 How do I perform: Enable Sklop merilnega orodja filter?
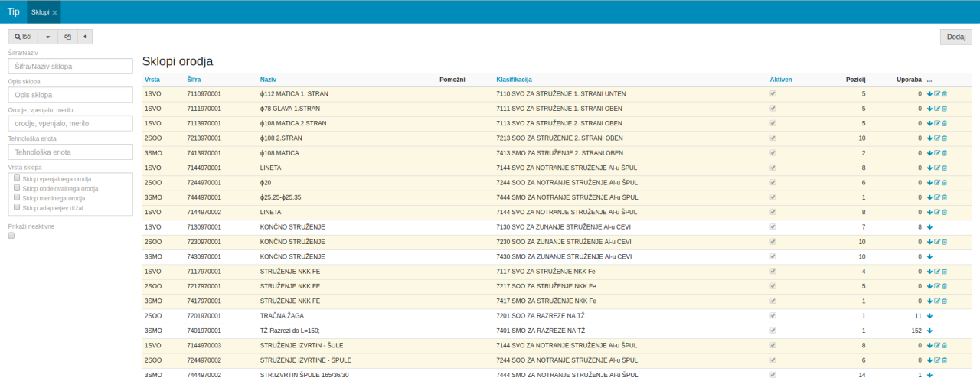[x=17, y=197]
